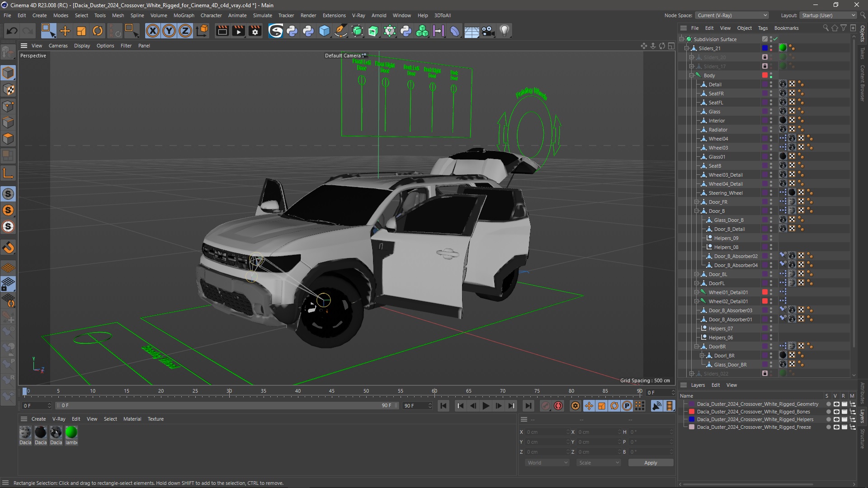The width and height of the screenshot is (868, 488).
Task: Switch to Model mode icon
Action: (8, 73)
